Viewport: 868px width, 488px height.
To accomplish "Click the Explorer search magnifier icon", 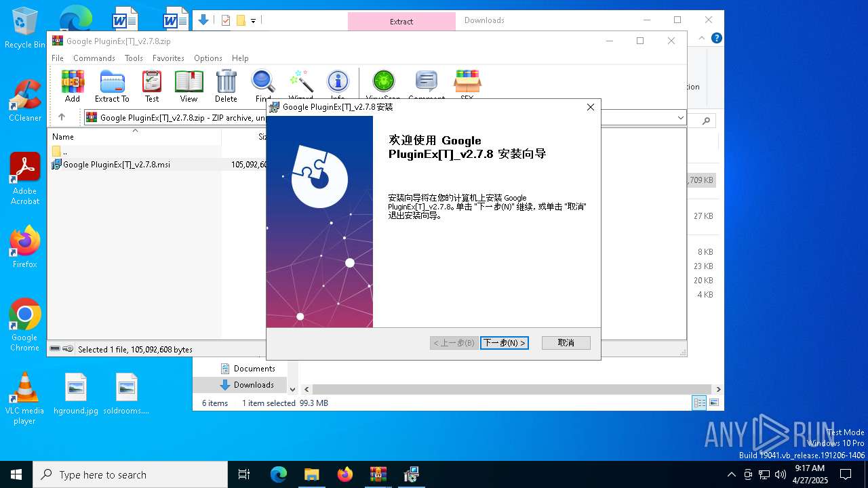I will point(707,121).
